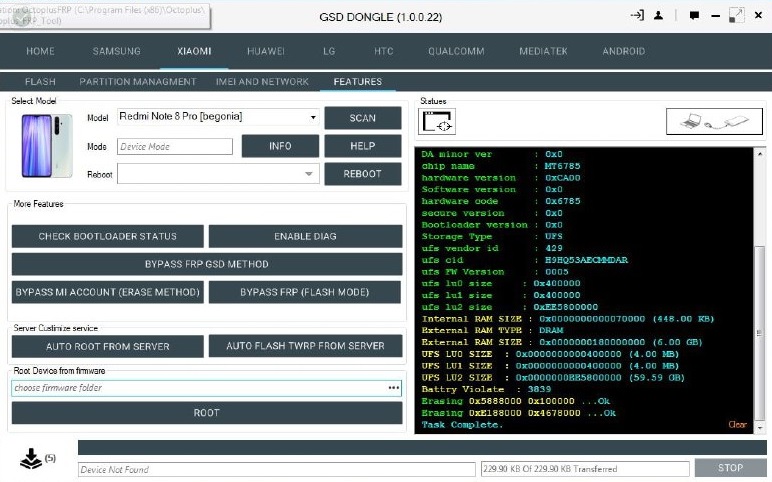Viewport: 772px width, 482px height.
Task: Open the chat message icon
Action: coord(694,16)
